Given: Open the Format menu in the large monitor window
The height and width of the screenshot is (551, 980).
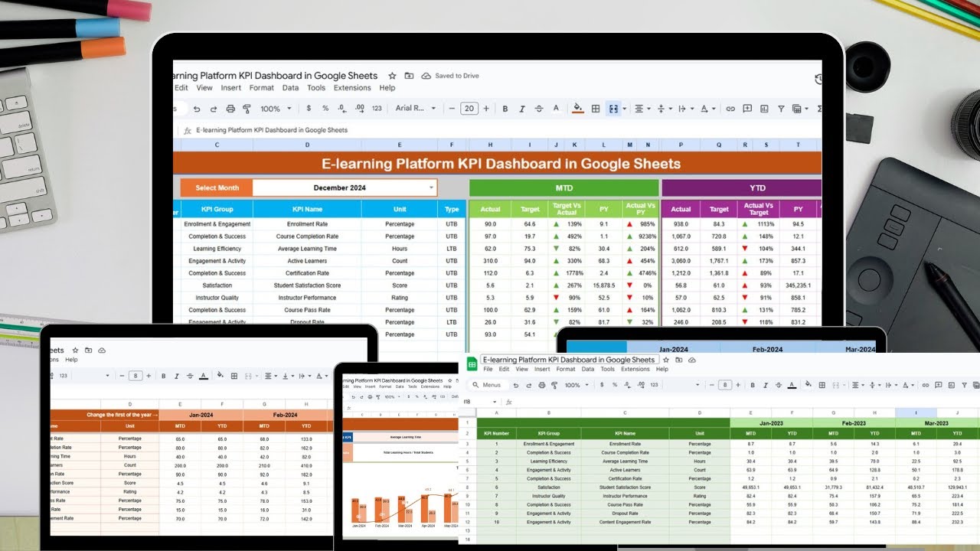Looking at the screenshot, I should click(262, 88).
